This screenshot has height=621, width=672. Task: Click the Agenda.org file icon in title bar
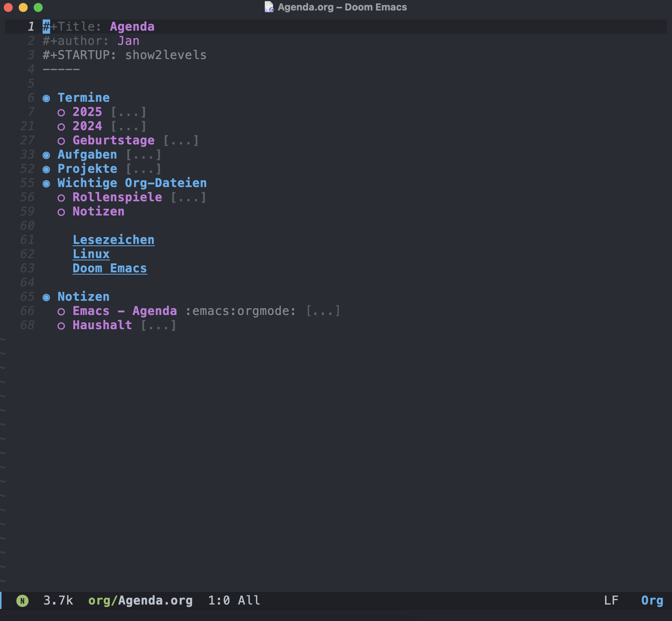[269, 7]
